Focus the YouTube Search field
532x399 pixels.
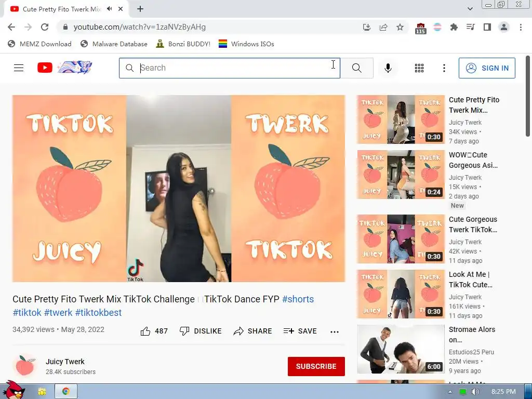point(230,68)
